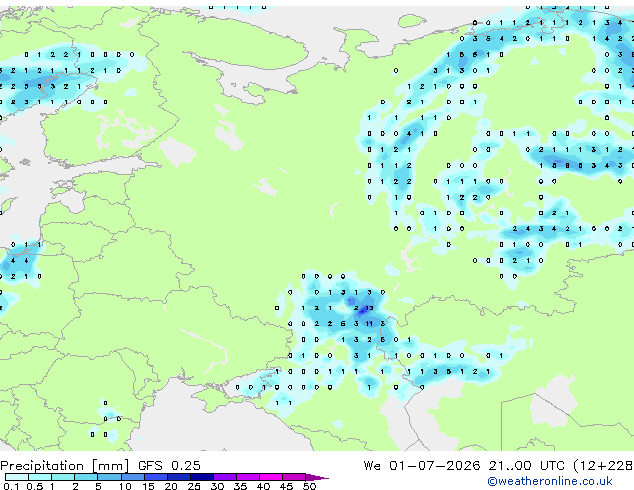The width and height of the screenshot is (634, 490).
Task: Select the 10–15 mm legend swatch
Action: pyautogui.click(x=132, y=477)
